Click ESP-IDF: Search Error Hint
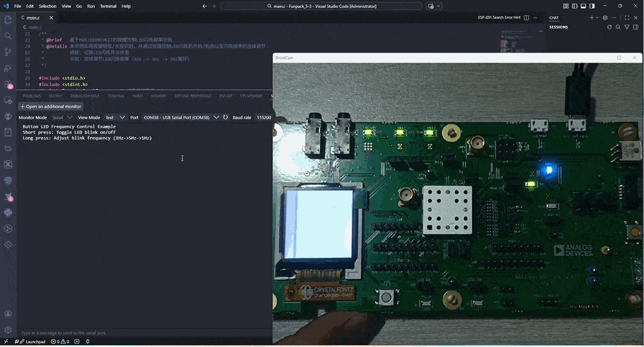The height and width of the screenshot is (347, 644). click(499, 17)
